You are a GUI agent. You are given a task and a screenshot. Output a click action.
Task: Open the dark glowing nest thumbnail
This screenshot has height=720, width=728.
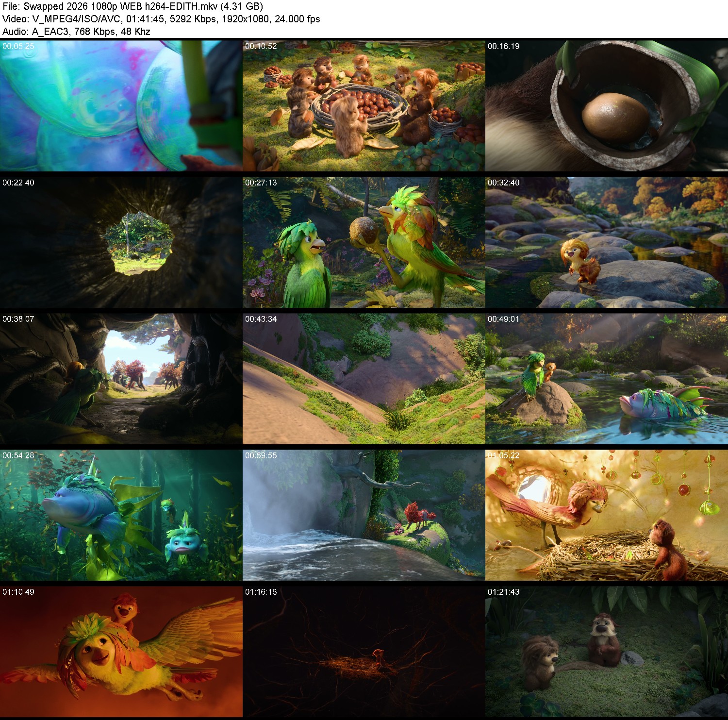coord(364,651)
